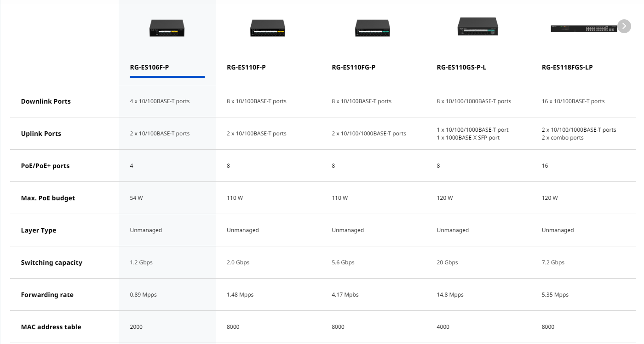644x344 pixels.
Task: Click the Forwarding rate row label
Action: pyautogui.click(x=47, y=295)
